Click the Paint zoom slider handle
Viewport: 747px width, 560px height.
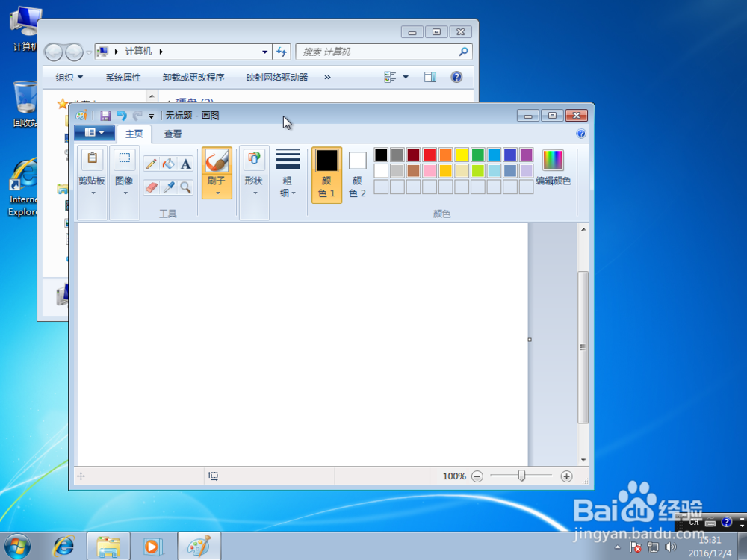pos(521,476)
